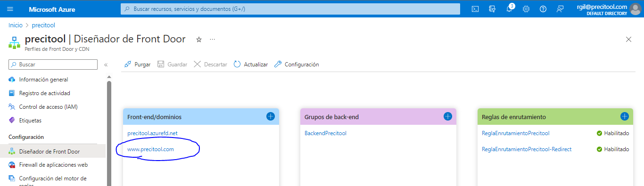The width and height of the screenshot is (644, 186).
Task: Add a Grupos de back-end entry with plus
Action: point(448,116)
